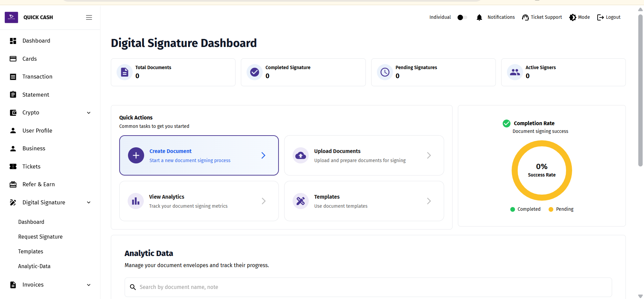
Task: Toggle the Individual account switch
Action: 462,17
